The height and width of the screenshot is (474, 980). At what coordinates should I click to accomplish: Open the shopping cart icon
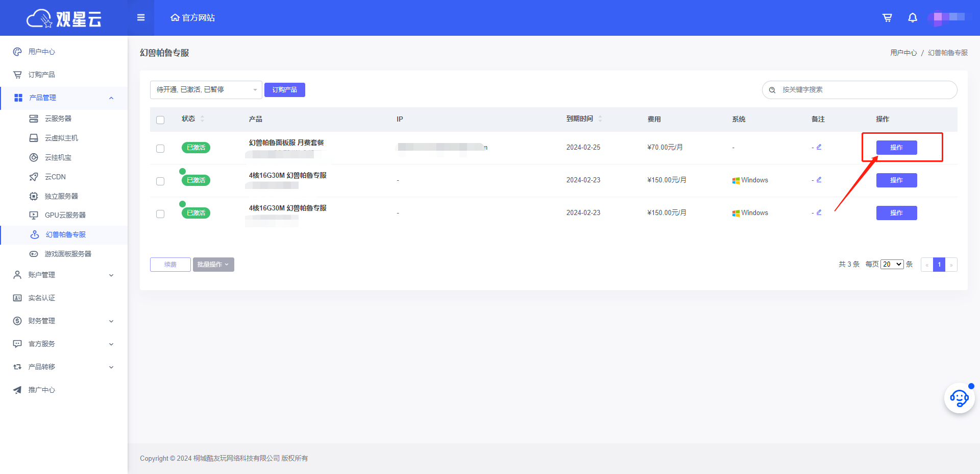click(x=888, y=17)
